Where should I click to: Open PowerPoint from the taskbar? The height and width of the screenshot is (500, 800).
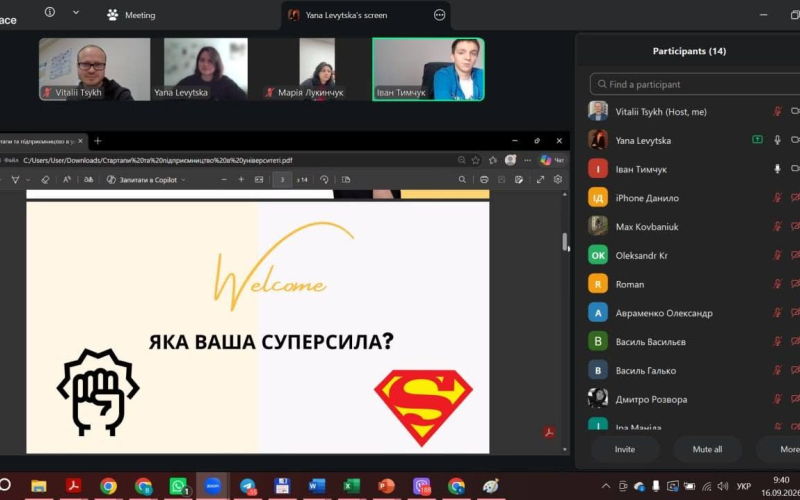[386, 486]
